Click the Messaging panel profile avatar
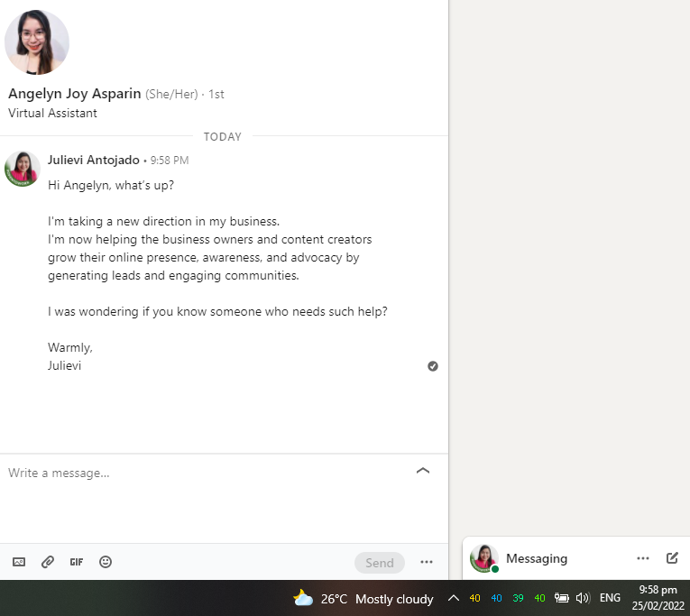This screenshot has width=690, height=616. pos(484,558)
